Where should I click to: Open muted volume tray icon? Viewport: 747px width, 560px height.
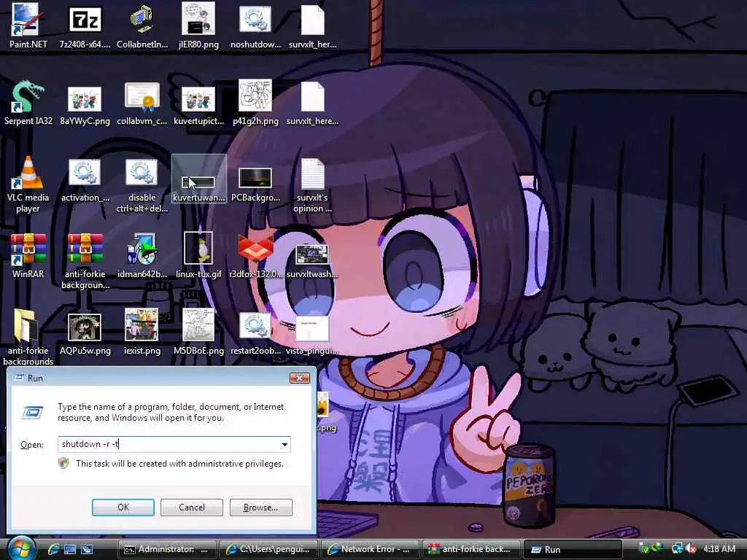coord(691,549)
